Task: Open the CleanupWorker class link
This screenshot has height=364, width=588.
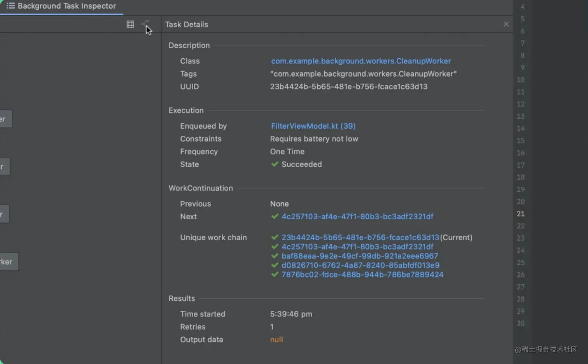Action: point(361,61)
